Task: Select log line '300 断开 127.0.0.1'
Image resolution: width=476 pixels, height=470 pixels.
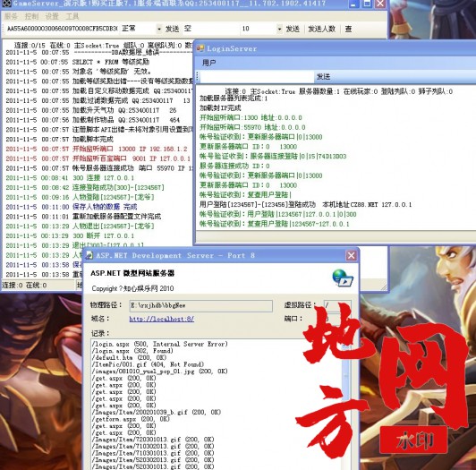Action: pos(70,236)
